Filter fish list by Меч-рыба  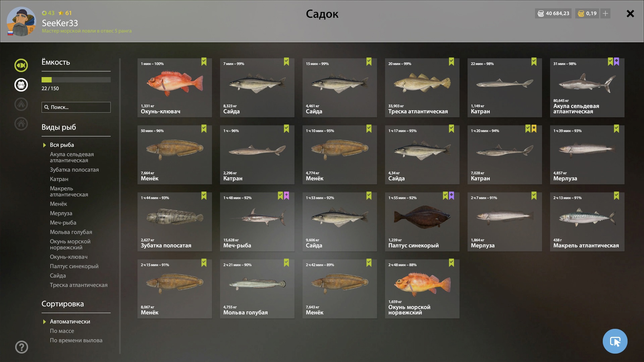(x=63, y=223)
